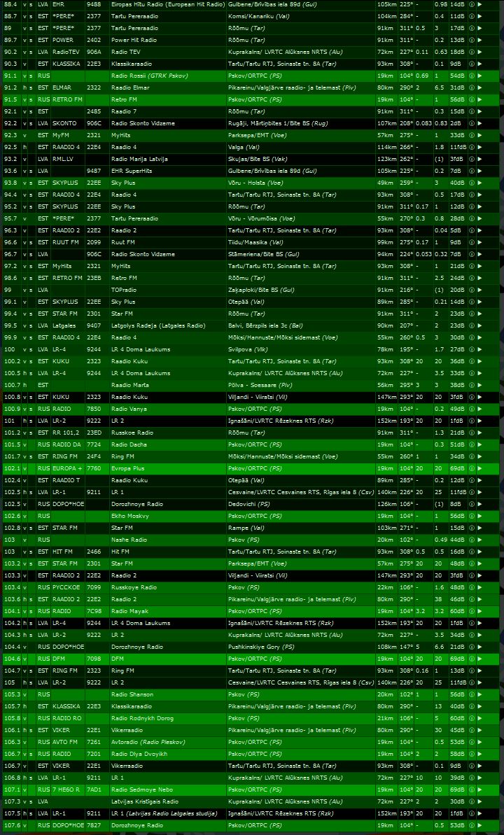Open info for 105.3 Radio Shanson
Image resolution: width=504 pixels, height=835 pixels.
(x=472, y=694)
